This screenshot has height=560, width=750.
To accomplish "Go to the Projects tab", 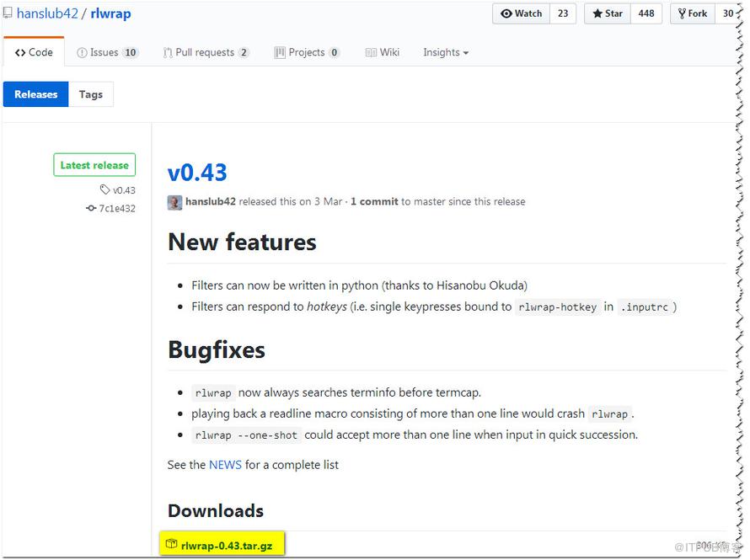I will point(307,52).
